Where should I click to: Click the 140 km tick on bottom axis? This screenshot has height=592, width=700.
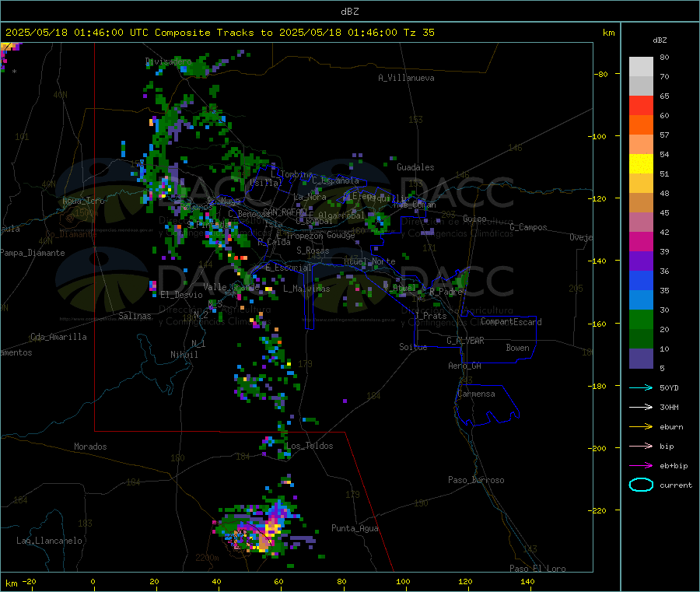click(x=527, y=581)
